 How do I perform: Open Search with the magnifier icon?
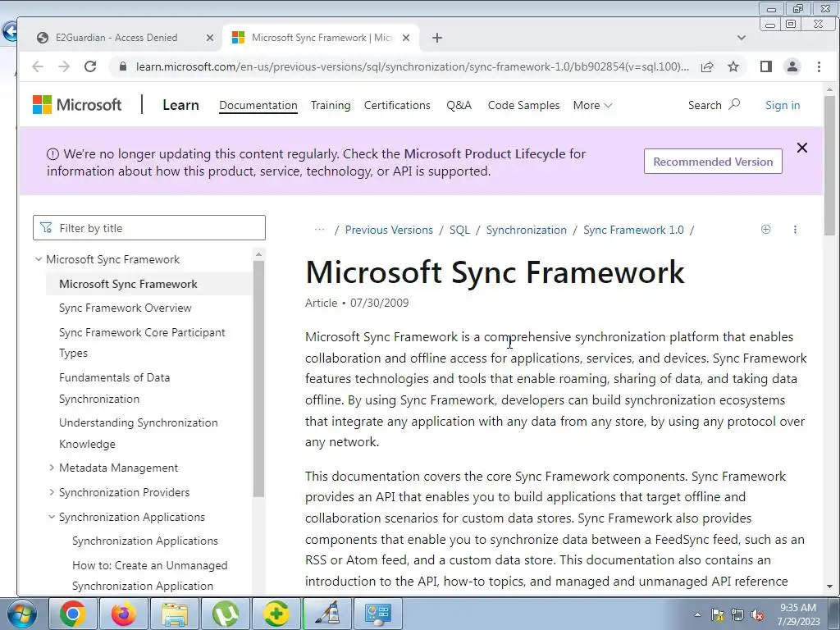tap(714, 104)
